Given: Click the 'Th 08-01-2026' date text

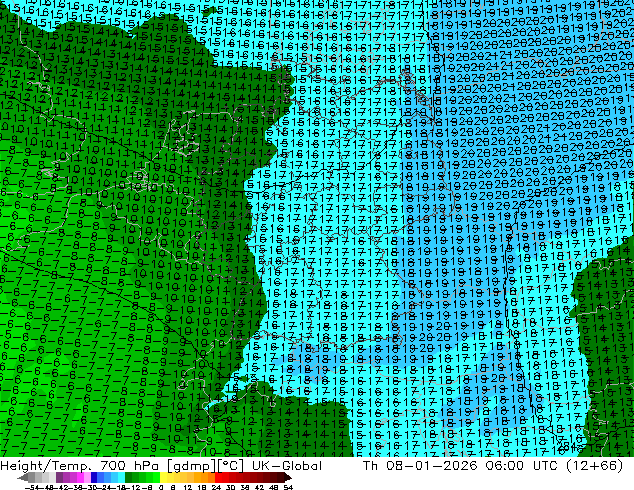Looking at the screenshot, I should 420,465.
